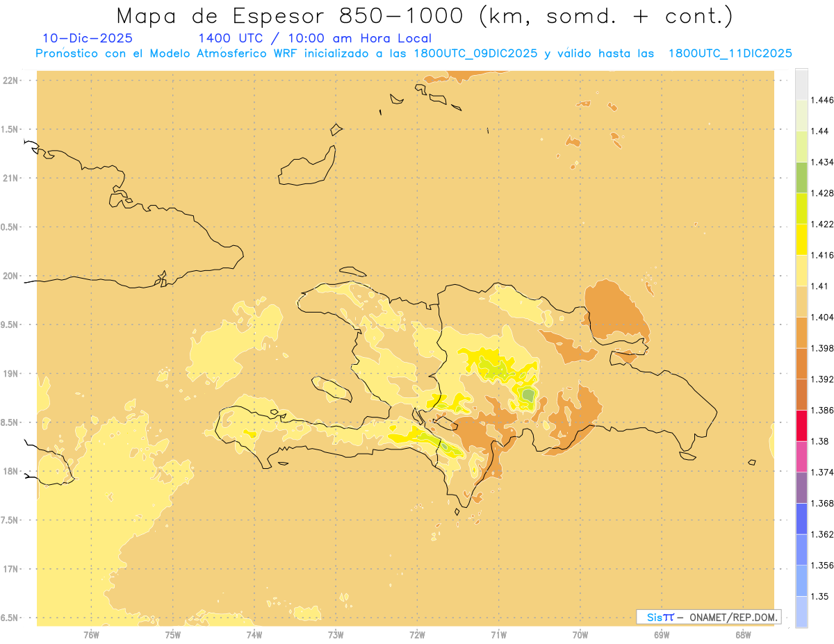Click the red 1.38–1.386 legend color band
Screen dimensions: 834x644
pyautogui.click(x=801, y=426)
